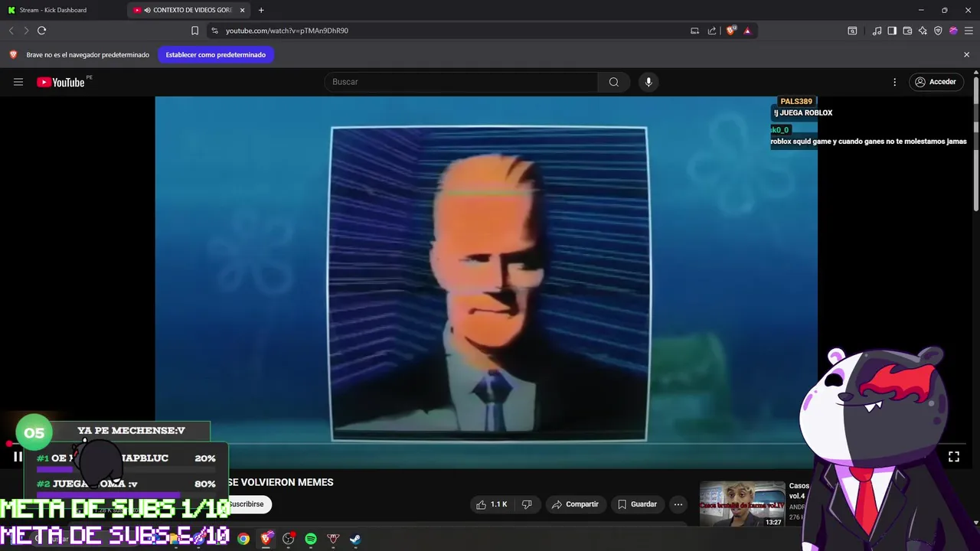Go forward with the browser arrow
Screen dimensions: 980x551
click(x=26, y=31)
